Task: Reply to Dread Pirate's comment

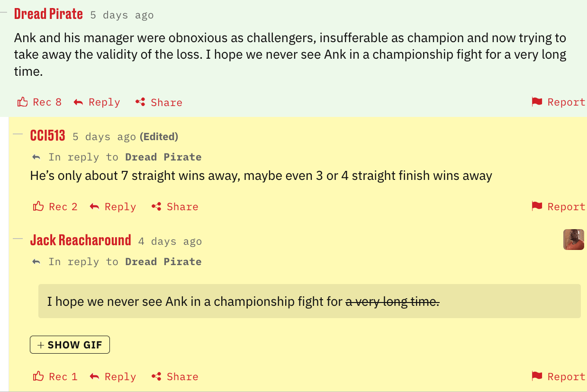Action: (x=98, y=102)
